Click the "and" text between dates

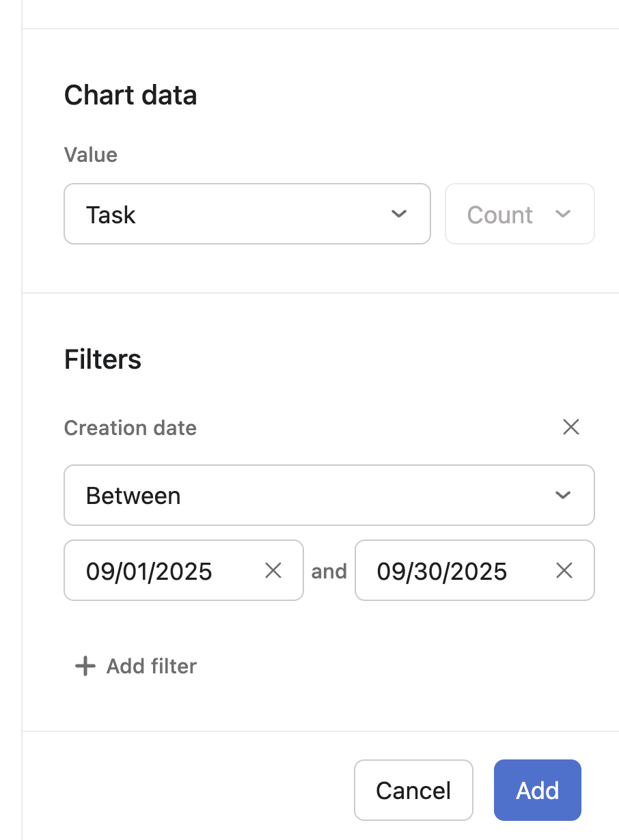(329, 571)
